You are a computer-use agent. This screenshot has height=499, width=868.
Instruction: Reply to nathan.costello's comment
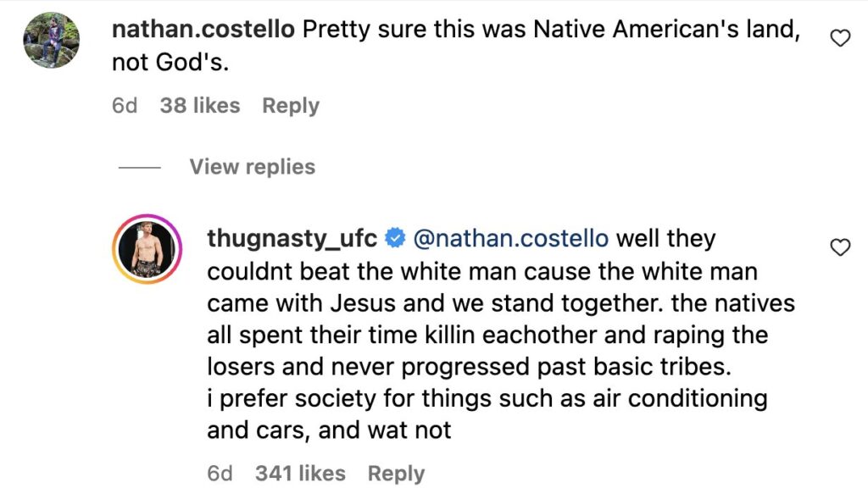point(291,106)
